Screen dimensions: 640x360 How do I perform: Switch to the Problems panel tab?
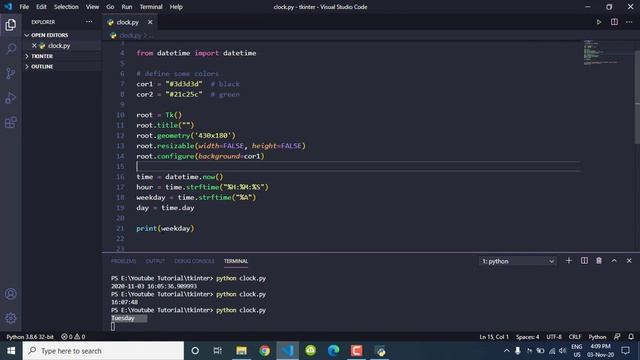pyautogui.click(x=124, y=261)
